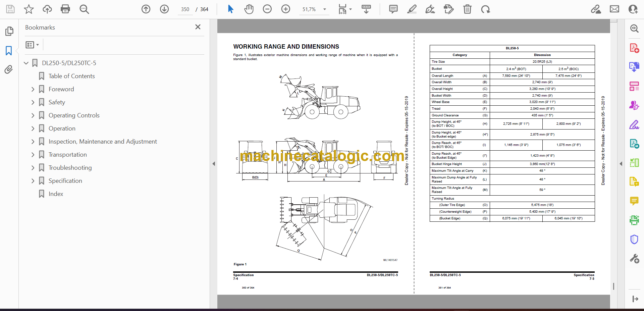
Task: Expand the Troubleshooting bookmark
Action: (33, 168)
